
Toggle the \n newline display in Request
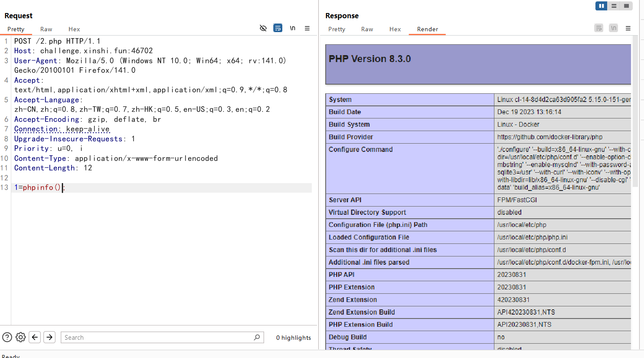click(x=293, y=28)
